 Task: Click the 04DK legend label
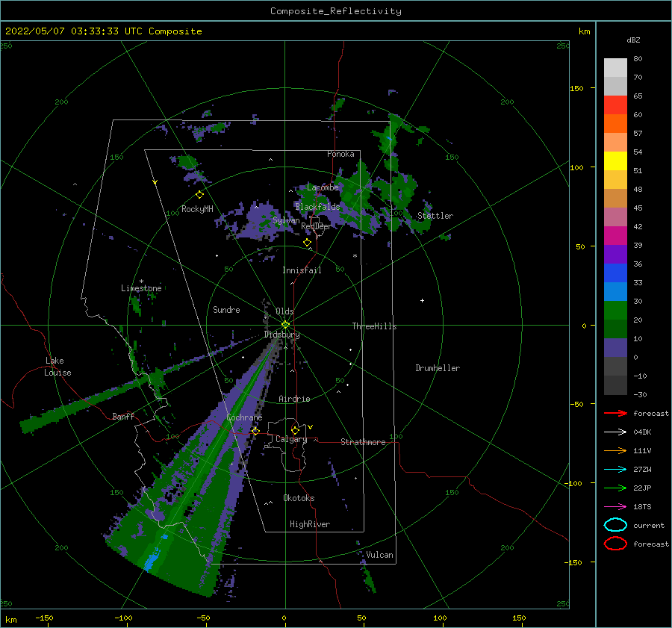pos(642,432)
